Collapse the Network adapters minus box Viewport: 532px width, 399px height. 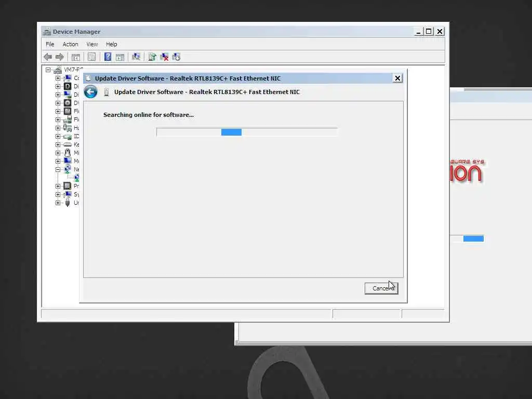pos(58,169)
